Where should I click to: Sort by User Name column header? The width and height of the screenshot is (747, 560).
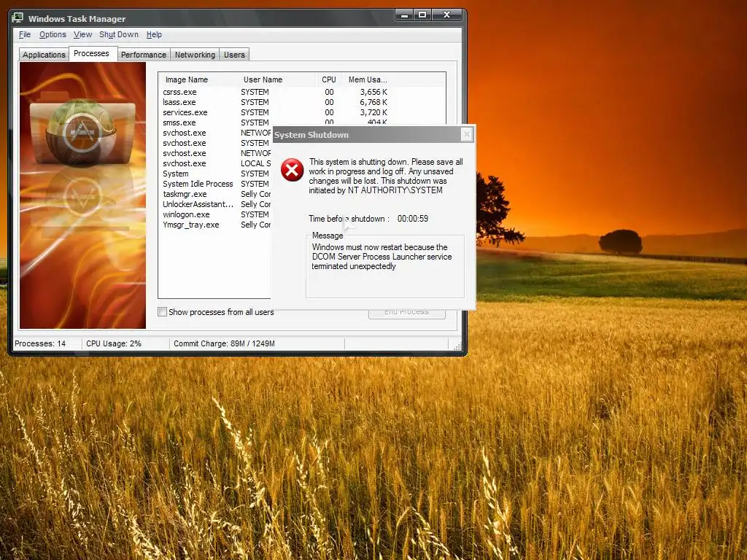click(x=276, y=79)
